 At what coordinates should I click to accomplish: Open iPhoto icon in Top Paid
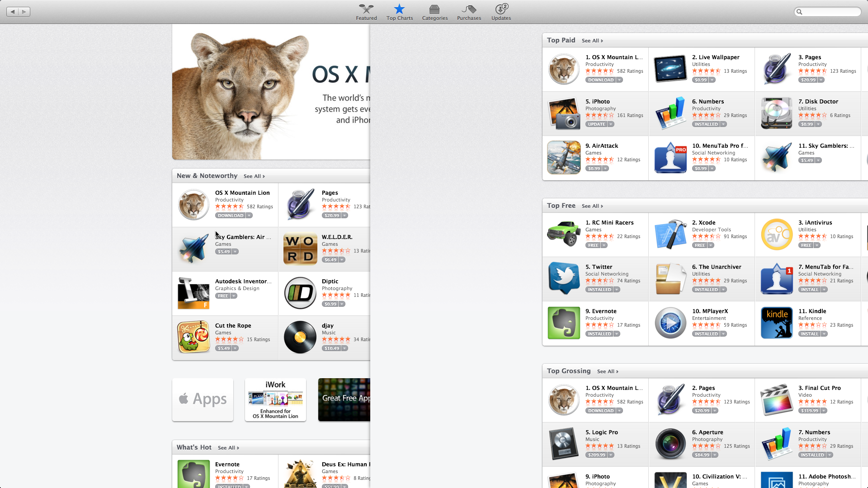coord(564,113)
